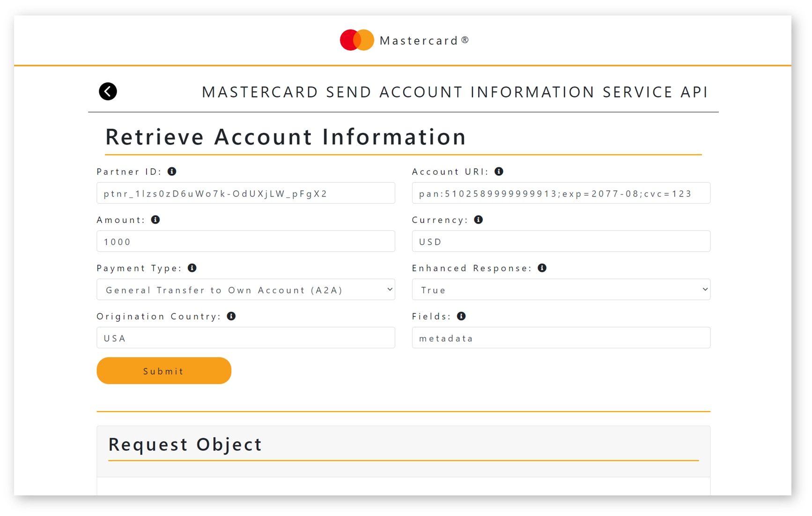Open the Payment Type dropdown
Image resolution: width=812 pixels, height=516 pixels.
click(x=245, y=289)
